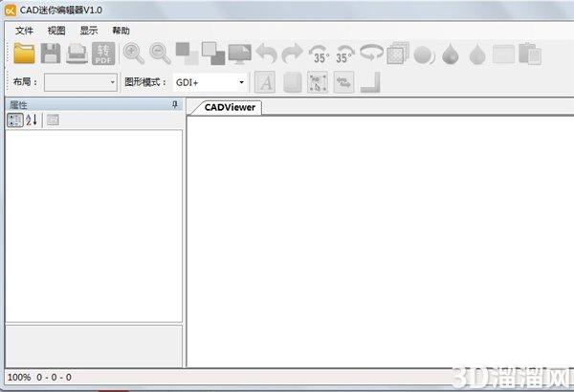Screen dimensions: 574x392
Task: Toggle alphabetical A-Z sort in properties
Action: (x=32, y=120)
